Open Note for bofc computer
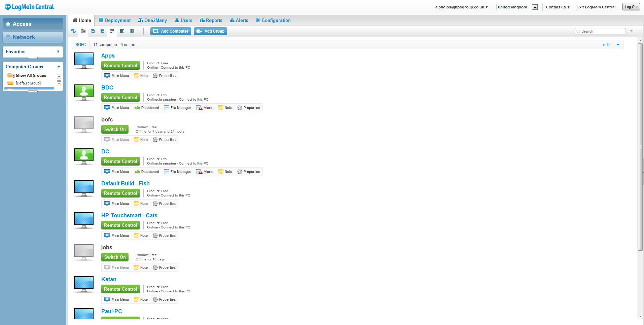 tap(141, 140)
